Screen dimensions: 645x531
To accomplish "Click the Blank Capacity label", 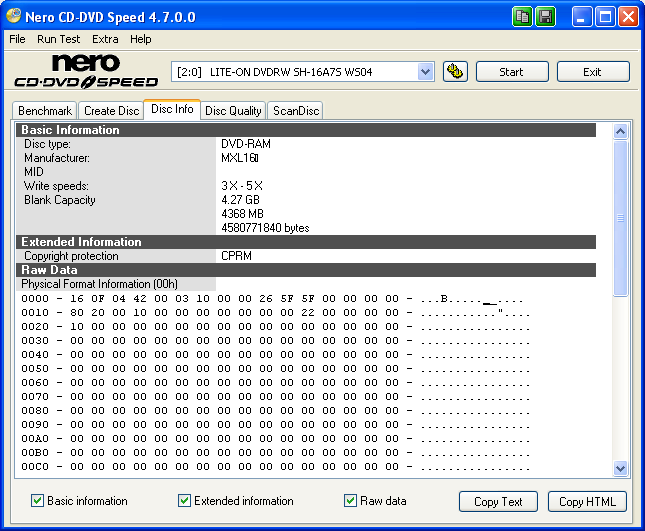I will click(60, 200).
